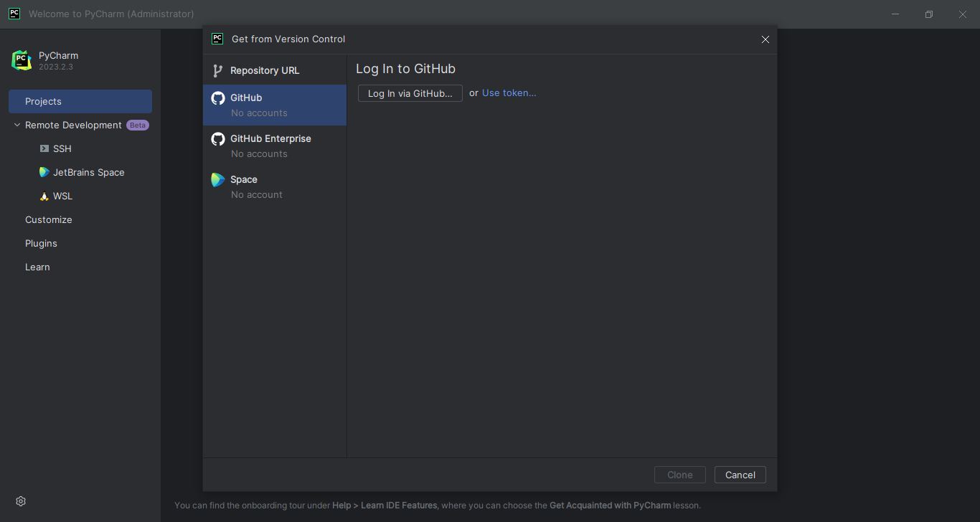
Task: Close the Get from Version Control dialog
Action: (765, 39)
